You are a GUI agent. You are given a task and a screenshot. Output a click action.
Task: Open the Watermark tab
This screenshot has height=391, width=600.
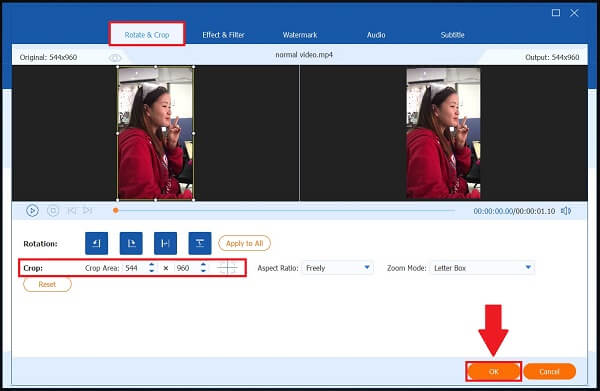(x=300, y=35)
